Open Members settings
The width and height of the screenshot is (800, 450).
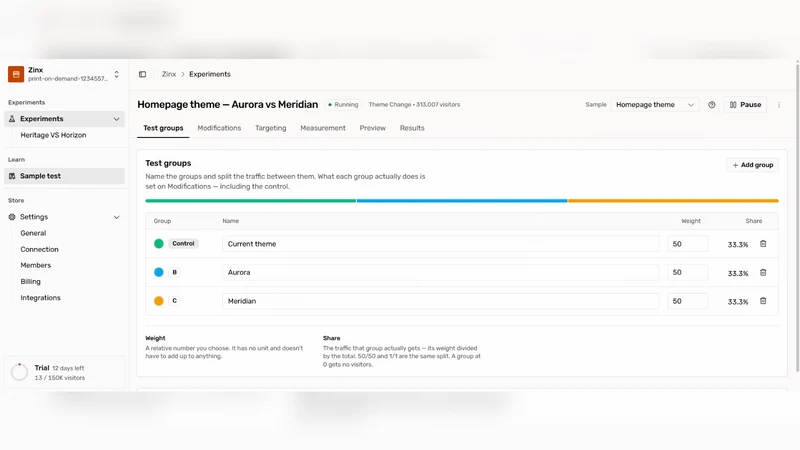pos(36,265)
